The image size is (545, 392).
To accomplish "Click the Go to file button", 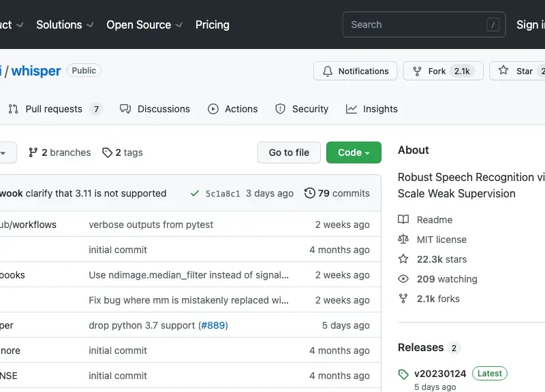I will pos(289,152).
